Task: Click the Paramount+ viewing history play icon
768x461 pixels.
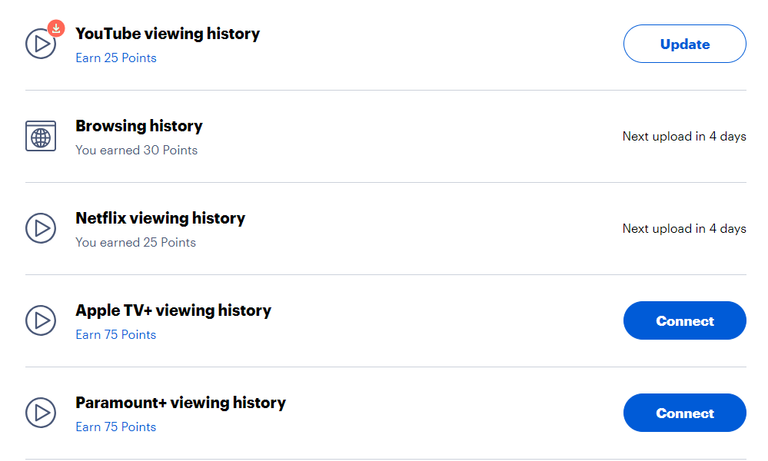Action: (x=41, y=412)
